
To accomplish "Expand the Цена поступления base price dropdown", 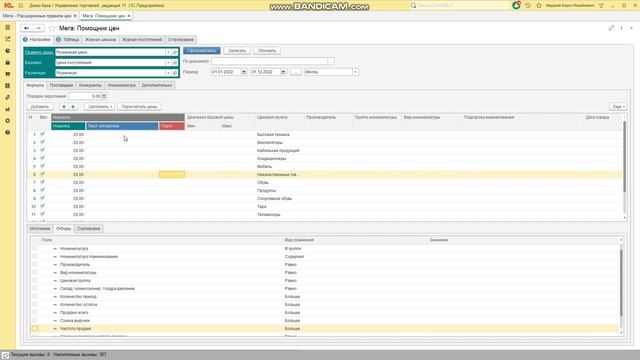I will click(168, 62).
